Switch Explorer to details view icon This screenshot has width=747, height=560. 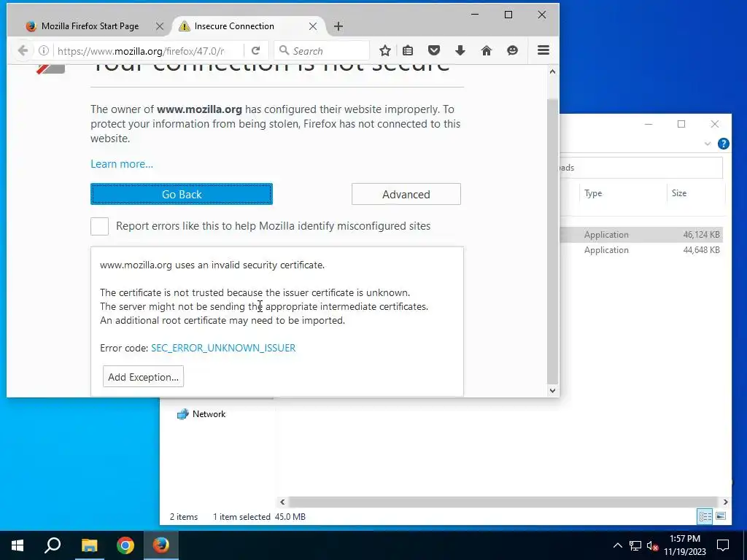[705, 516]
